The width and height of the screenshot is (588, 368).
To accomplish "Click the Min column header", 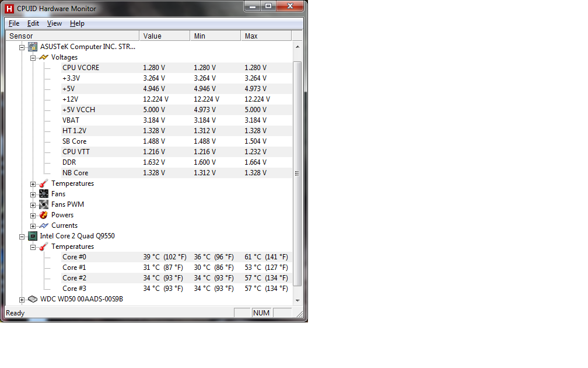I will click(215, 36).
